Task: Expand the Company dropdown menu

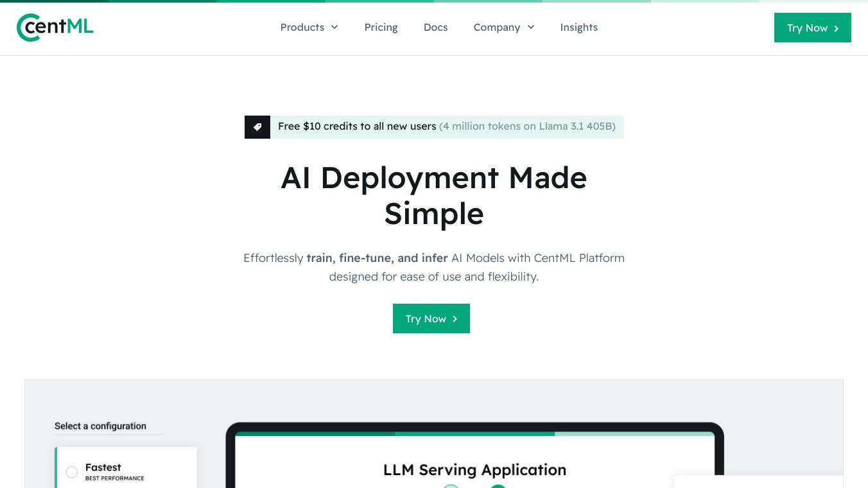Action: [x=504, y=28]
